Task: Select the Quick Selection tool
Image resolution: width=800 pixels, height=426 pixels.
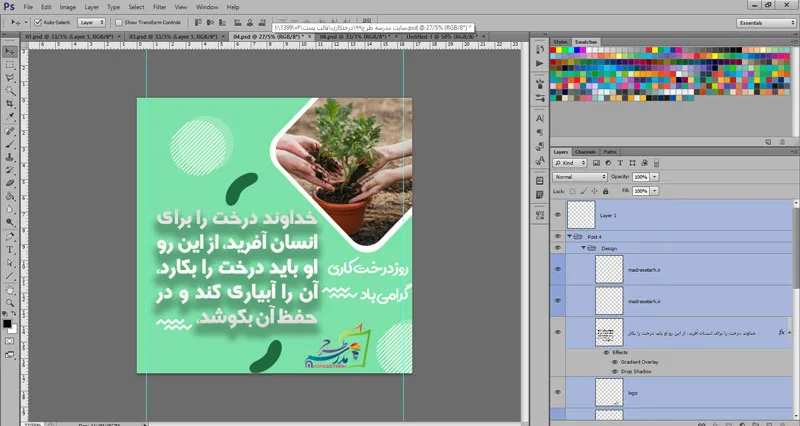Action: [x=9, y=91]
